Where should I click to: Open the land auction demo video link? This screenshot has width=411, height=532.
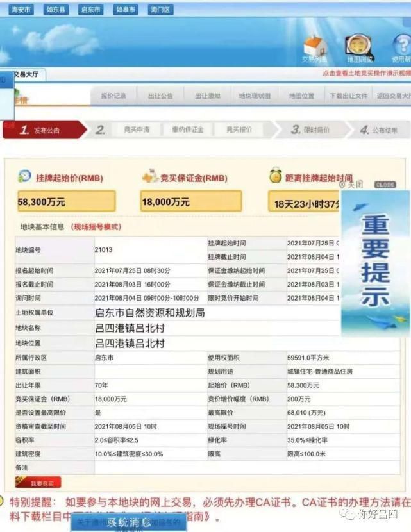click(x=367, y=73)
